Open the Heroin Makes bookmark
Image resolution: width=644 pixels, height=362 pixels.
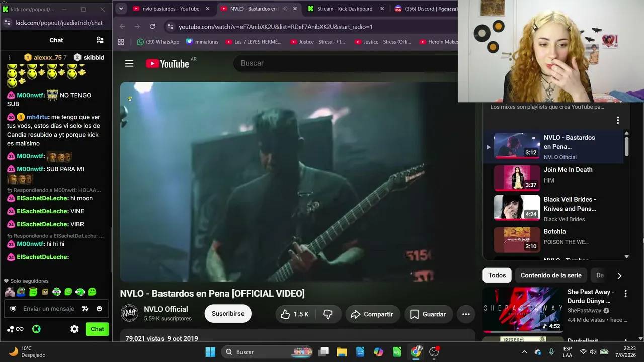point(438,42)
